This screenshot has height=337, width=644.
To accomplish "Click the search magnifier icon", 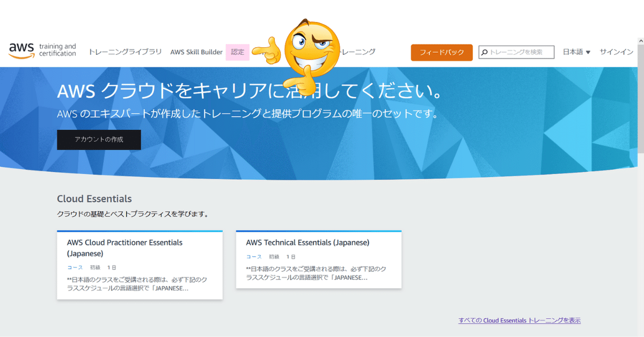I will (485, 52).
